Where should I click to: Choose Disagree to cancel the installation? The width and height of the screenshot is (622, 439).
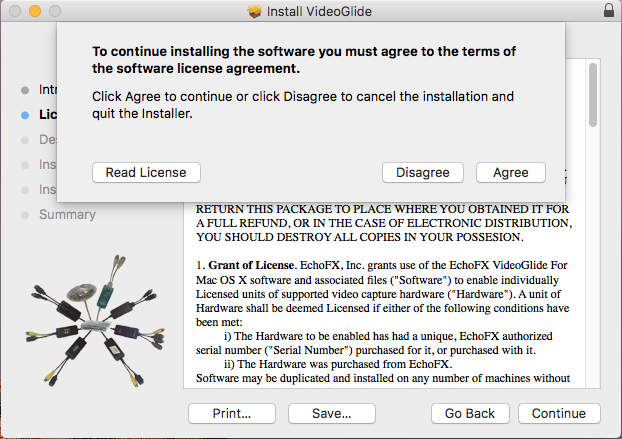click(422, 173)
